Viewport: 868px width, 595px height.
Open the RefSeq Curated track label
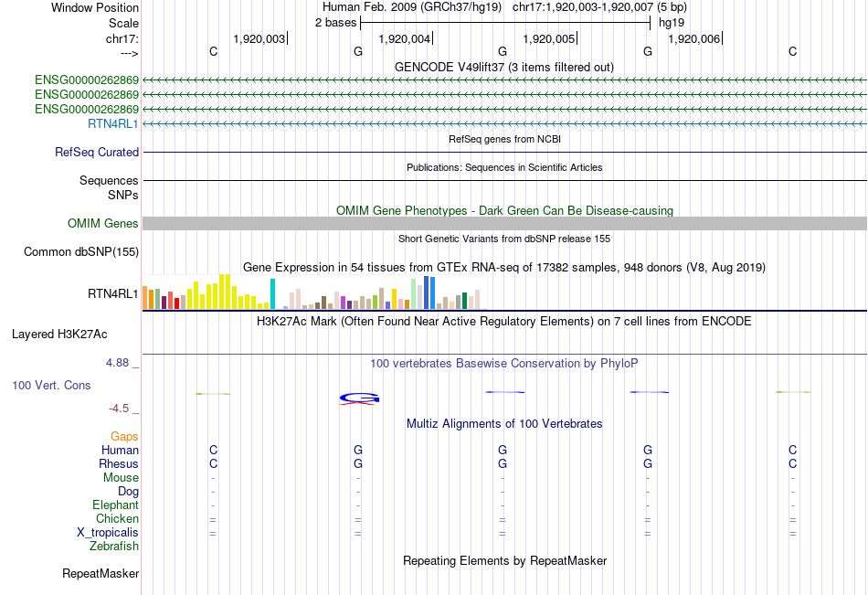(x=97, y=152)
